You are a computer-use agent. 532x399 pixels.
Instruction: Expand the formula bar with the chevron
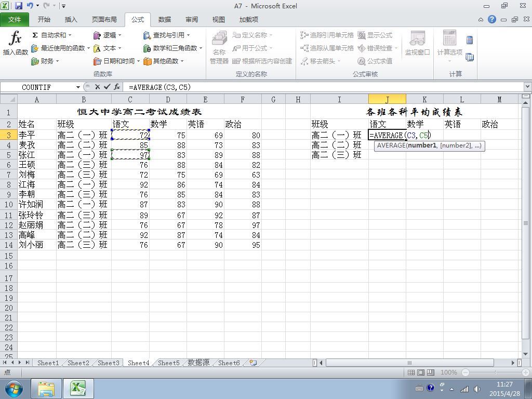[528, 87]
